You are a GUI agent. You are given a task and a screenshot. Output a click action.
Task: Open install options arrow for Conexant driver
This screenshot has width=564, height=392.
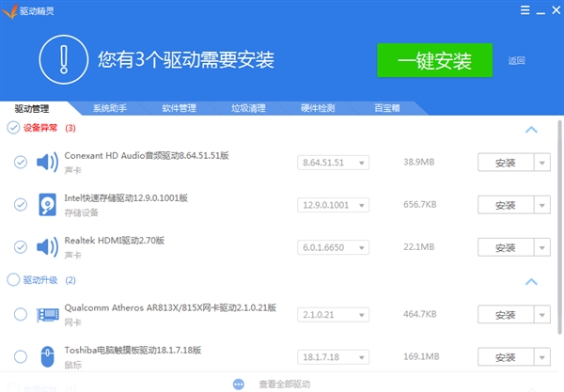(x=542, y=163)
